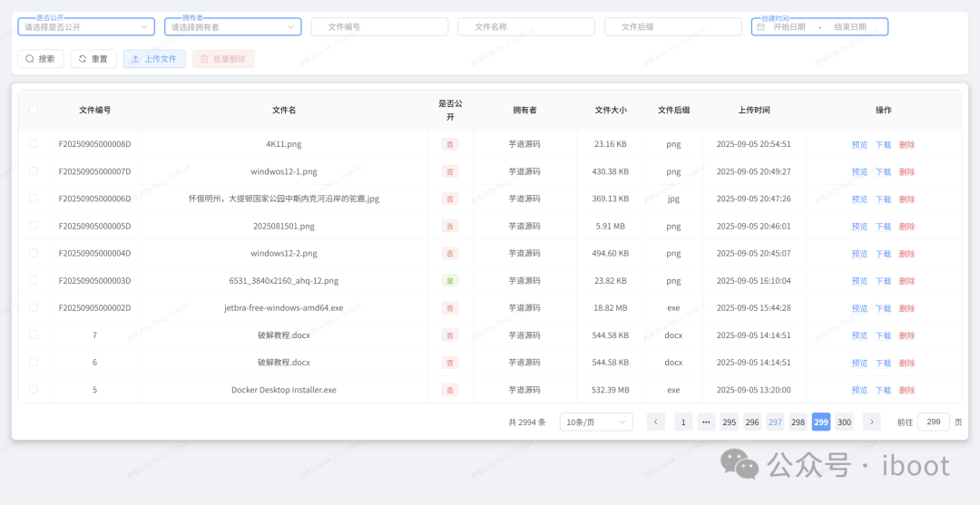Check the row with file number 7
The width and height of the screenshot is (980, 505).
coord(34,335)
